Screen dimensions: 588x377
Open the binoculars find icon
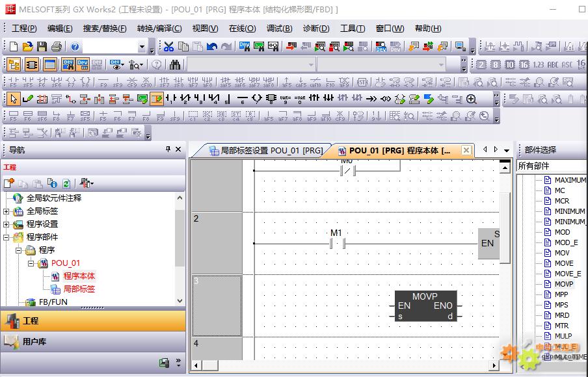[175, 65]
